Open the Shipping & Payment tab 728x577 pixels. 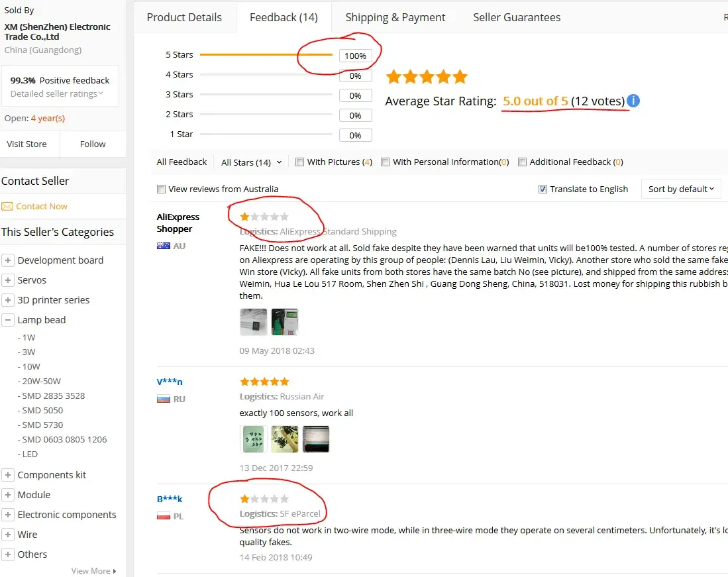coord(395,17)
